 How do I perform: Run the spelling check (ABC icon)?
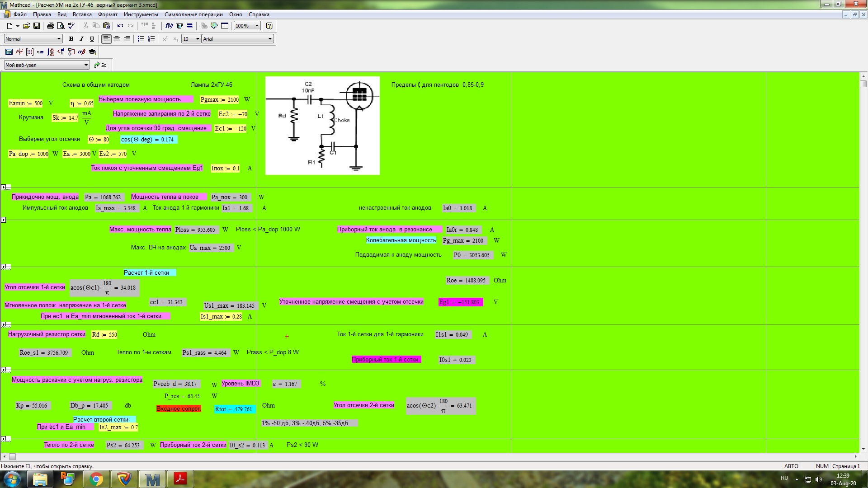(71, 26)
